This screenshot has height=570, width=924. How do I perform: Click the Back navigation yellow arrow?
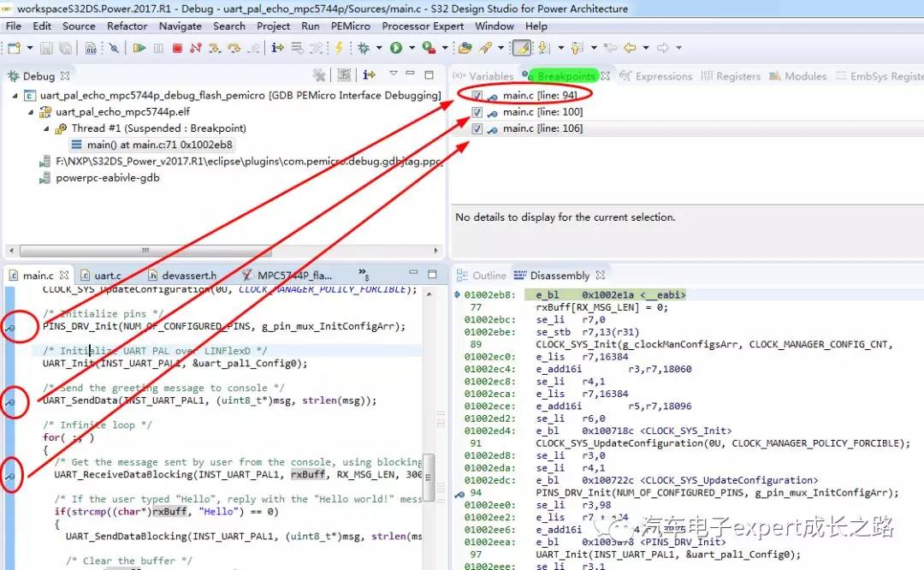631,49
